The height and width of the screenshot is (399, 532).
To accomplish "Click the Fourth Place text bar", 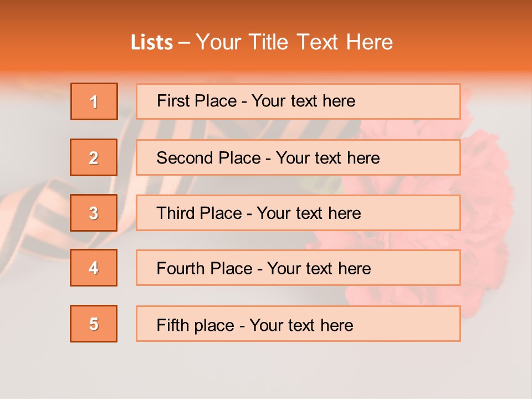I will tap(298, 268).
